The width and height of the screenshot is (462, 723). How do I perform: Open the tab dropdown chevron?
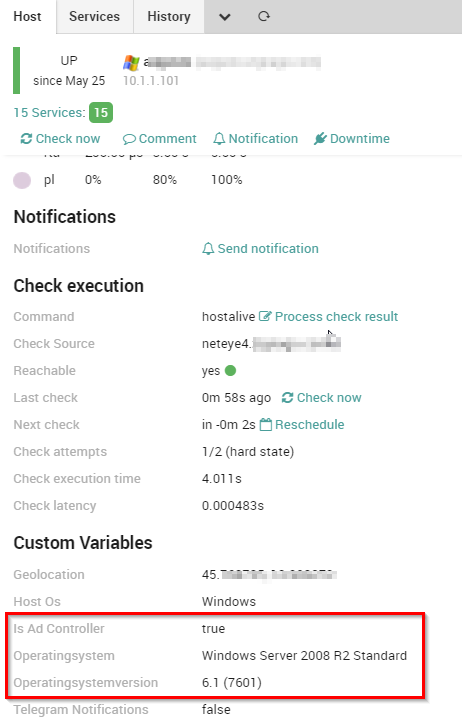(225, 17)
